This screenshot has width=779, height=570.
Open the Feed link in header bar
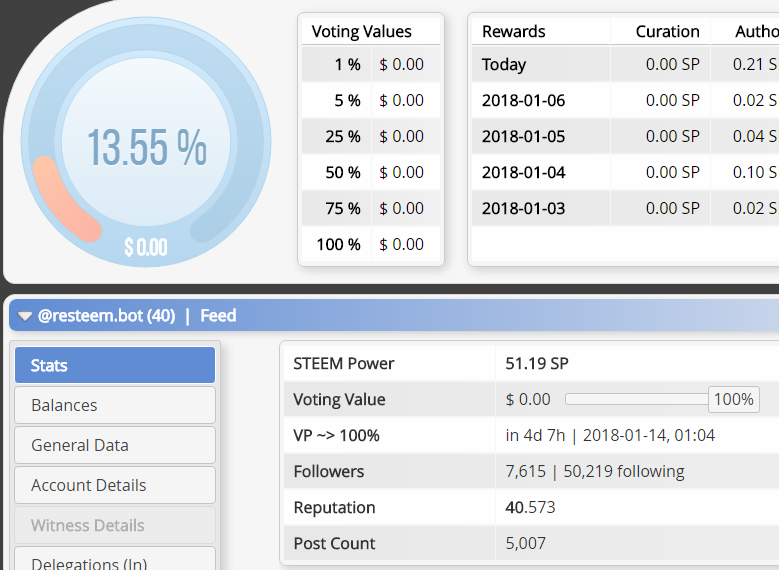pyautogui.click(x=218, y=316)
